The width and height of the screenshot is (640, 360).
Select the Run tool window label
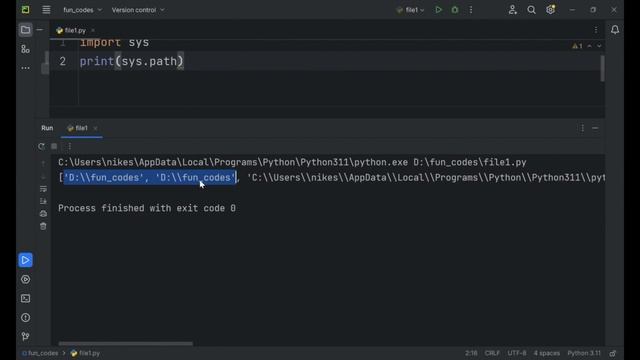click(47, 128)
